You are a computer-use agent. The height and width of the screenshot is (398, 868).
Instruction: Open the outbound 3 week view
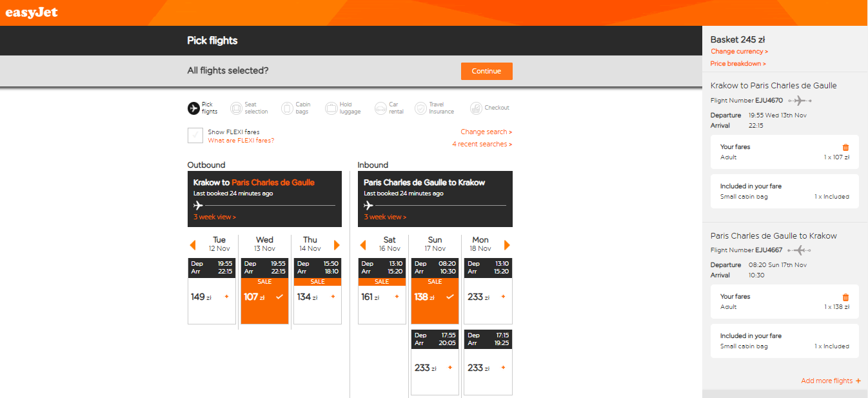tap(215, 217)
